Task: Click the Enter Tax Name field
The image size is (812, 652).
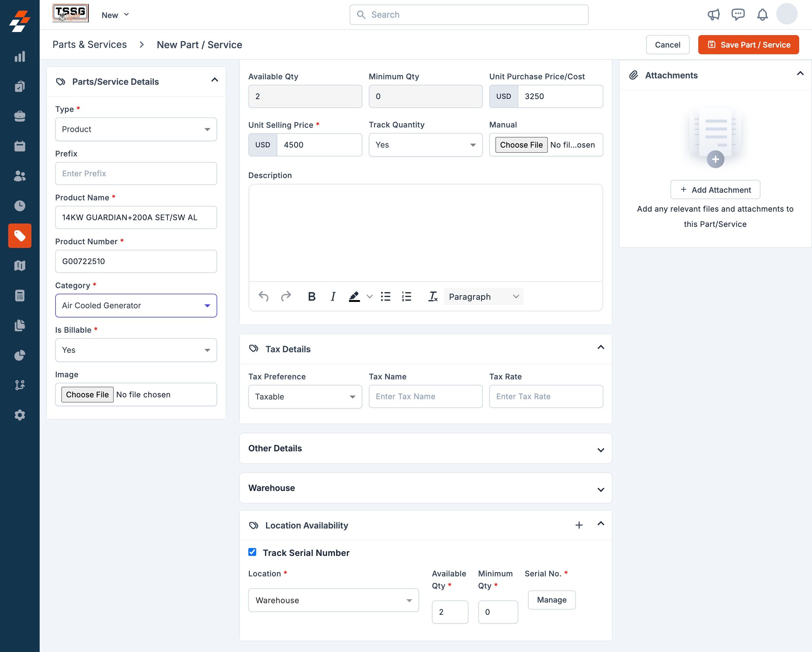Action: [x=425, y=396]
